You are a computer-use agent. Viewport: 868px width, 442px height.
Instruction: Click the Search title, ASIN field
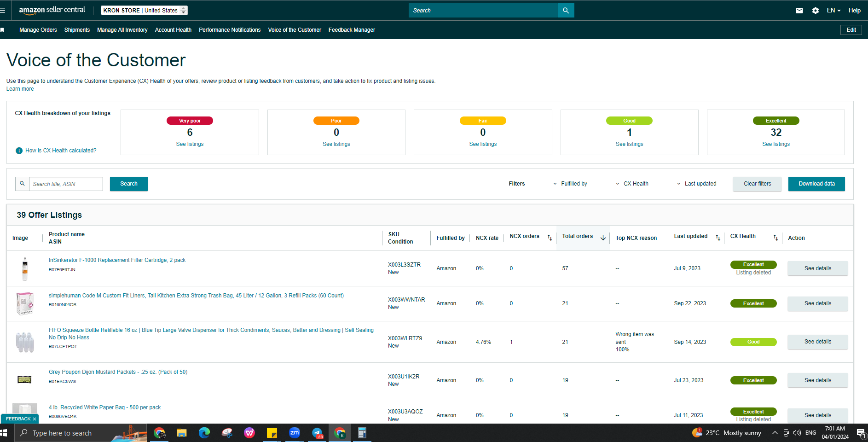(66, 184)
